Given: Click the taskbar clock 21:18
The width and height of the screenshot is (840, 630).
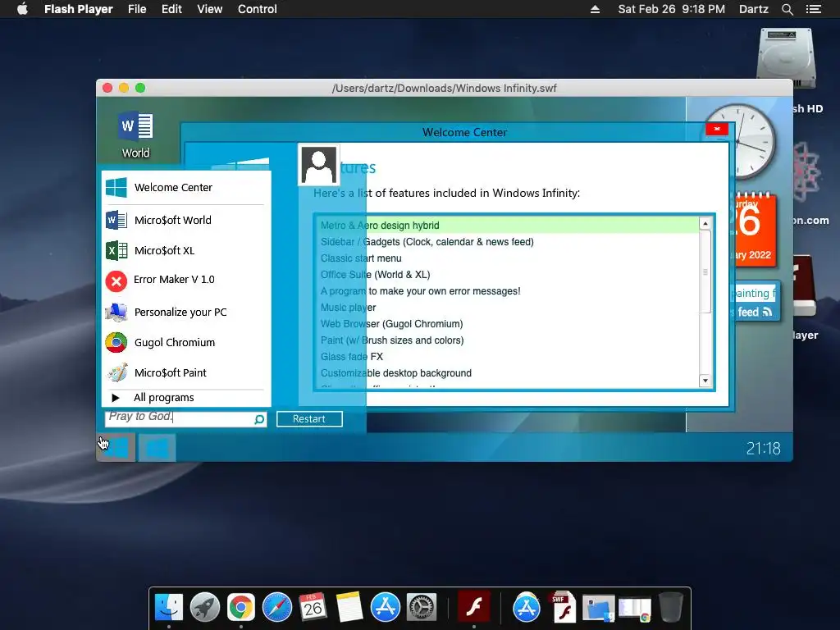Looking at the screenshot, I should pyautogui.click(x=763, y=449).
